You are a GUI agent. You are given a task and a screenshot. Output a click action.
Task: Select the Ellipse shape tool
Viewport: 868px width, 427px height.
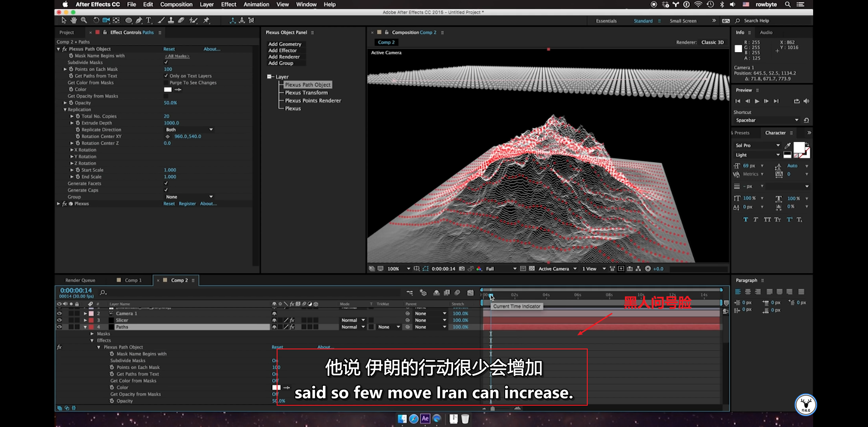tap(129, 20)
